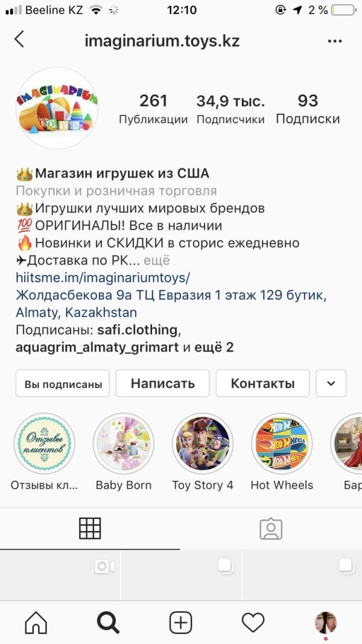Tap the Написать button
Image resolution: width=362 pixels, height=644 pixels.
[163, 384]
